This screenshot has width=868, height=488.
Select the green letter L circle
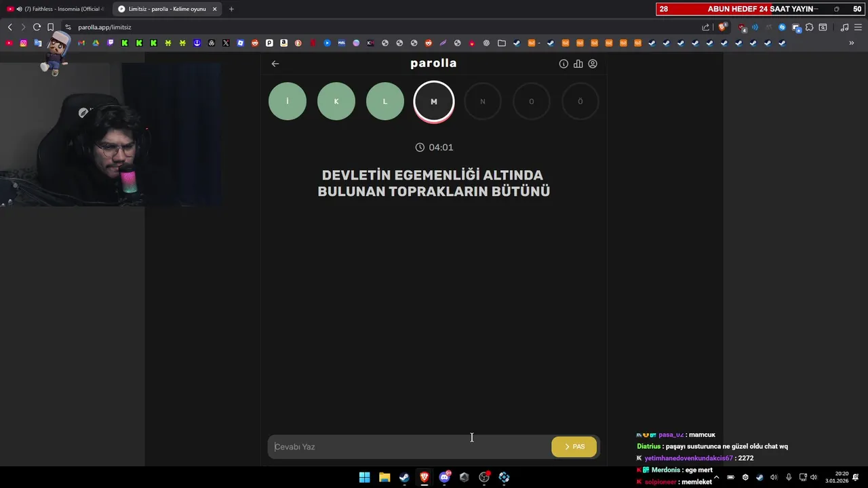(385, 101)
